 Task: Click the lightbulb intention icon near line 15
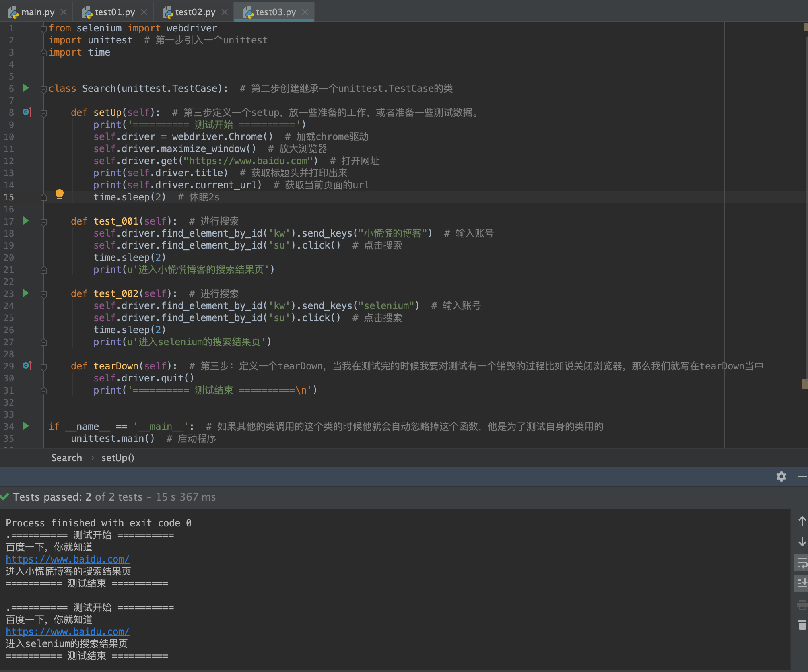(x=60, y=195)
